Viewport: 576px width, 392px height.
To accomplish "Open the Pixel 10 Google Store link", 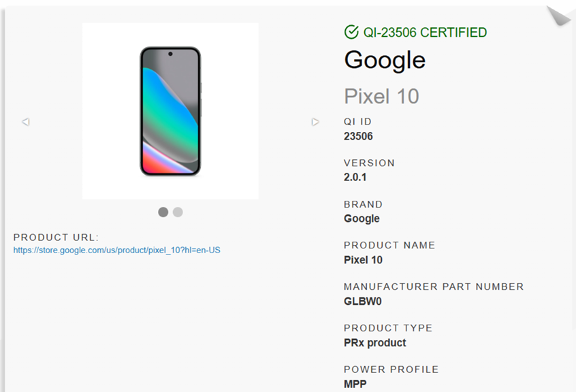I will click(x=116, y=250).
